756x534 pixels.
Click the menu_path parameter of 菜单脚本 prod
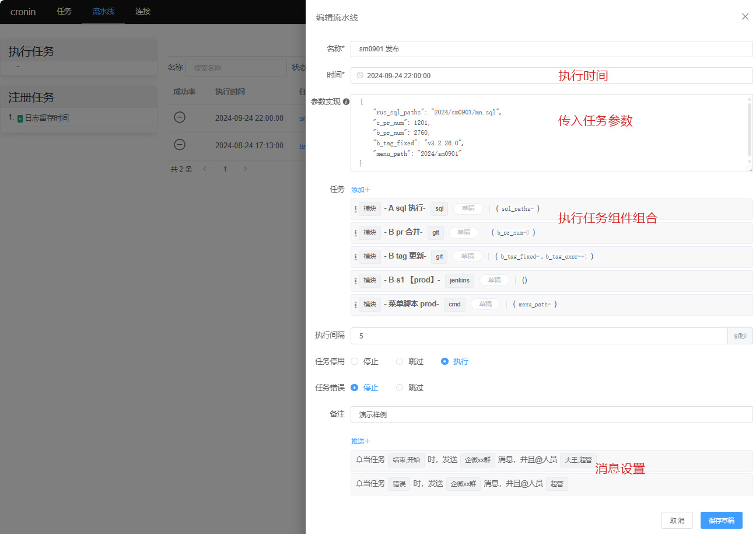535,304
